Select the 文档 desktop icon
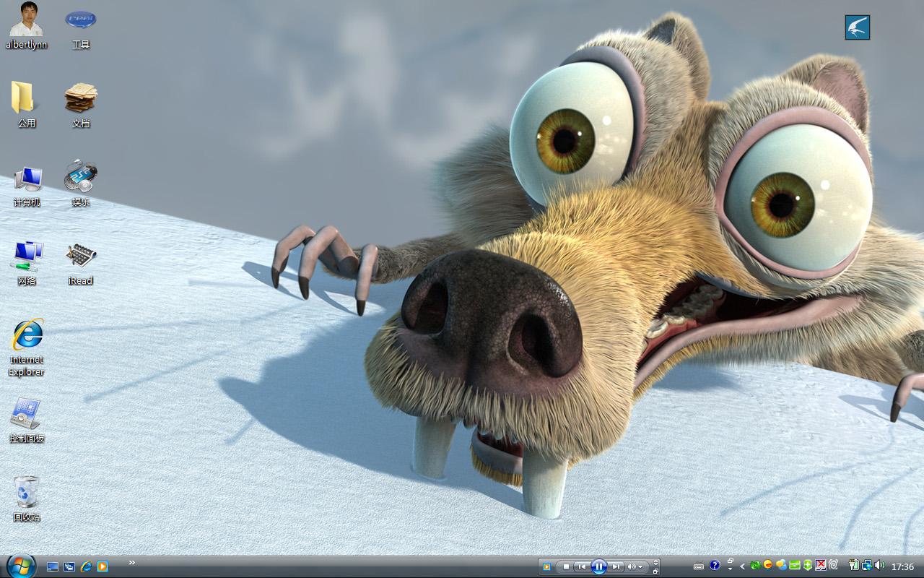Viewport: 924px width, 578px height. pos(81,105)
